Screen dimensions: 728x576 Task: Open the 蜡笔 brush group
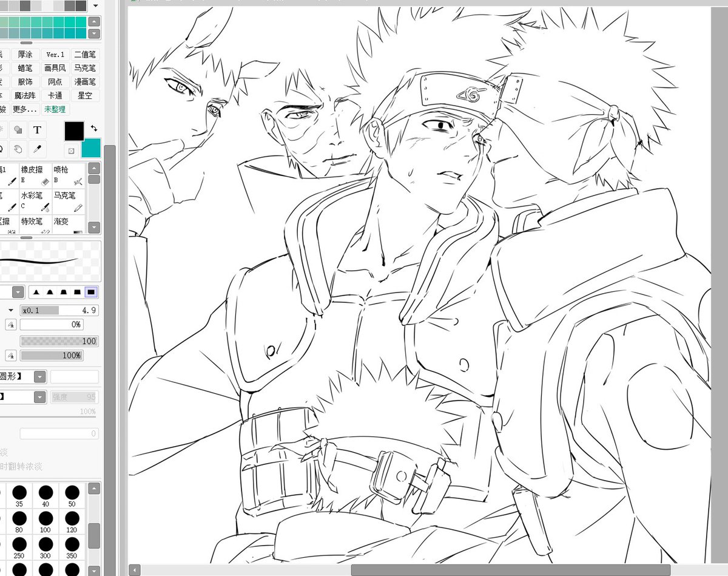[x=25, y=68]
